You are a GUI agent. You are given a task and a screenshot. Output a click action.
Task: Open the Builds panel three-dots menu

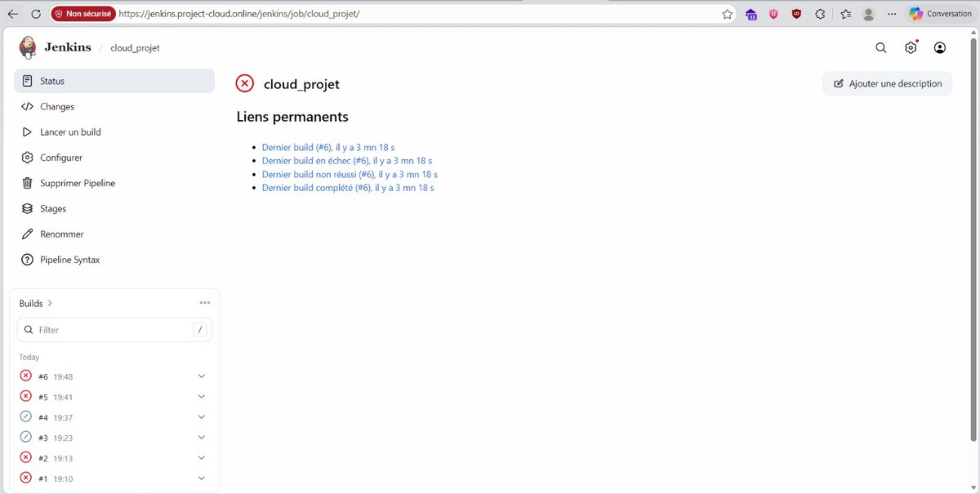(204, 303)
